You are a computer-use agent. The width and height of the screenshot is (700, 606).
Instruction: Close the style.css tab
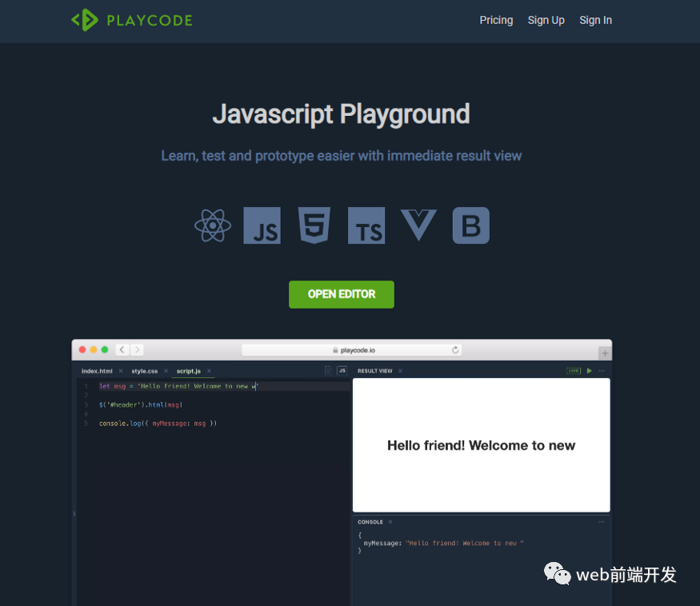pos(166,371)
